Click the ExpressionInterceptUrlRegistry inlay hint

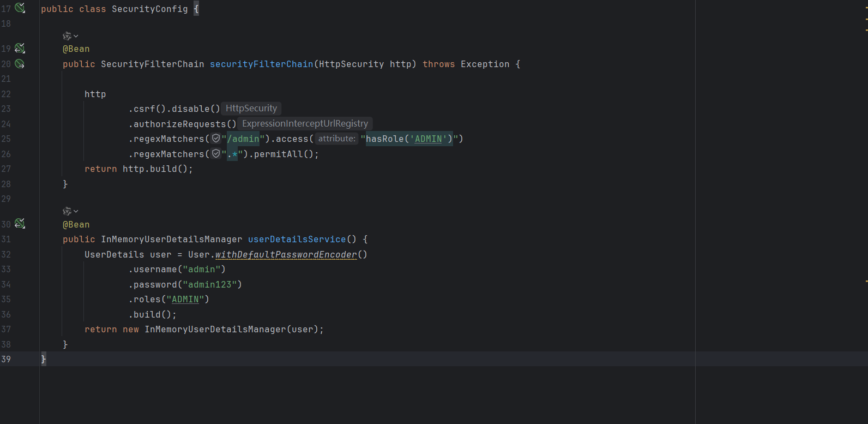(305, 124)
